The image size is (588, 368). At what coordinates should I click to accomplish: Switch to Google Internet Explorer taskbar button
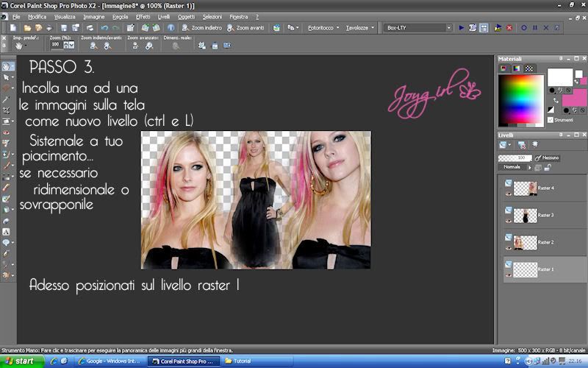tap(110, 361)
